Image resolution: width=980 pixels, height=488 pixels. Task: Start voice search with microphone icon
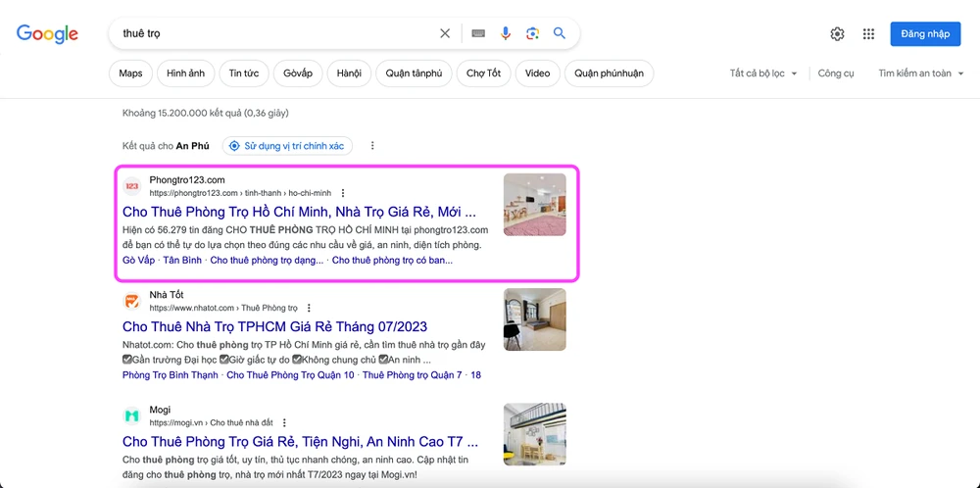pyautogui.click(x=506, y=33)
